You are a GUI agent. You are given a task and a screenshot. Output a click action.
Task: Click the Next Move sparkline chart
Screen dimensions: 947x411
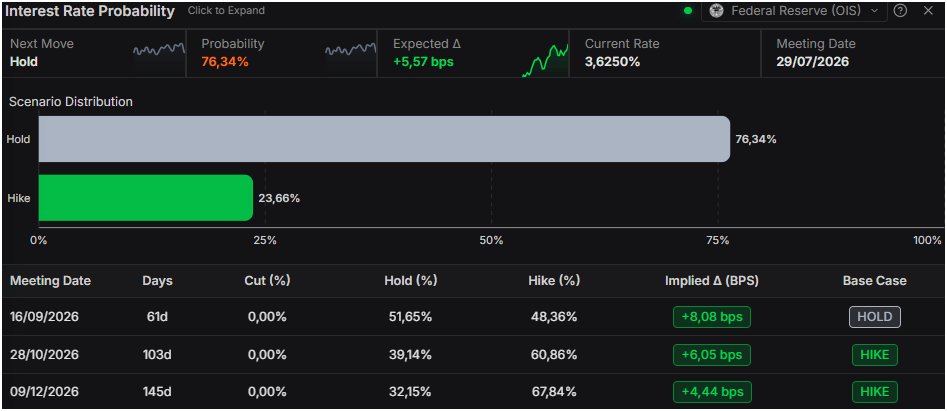click(159, 51)
